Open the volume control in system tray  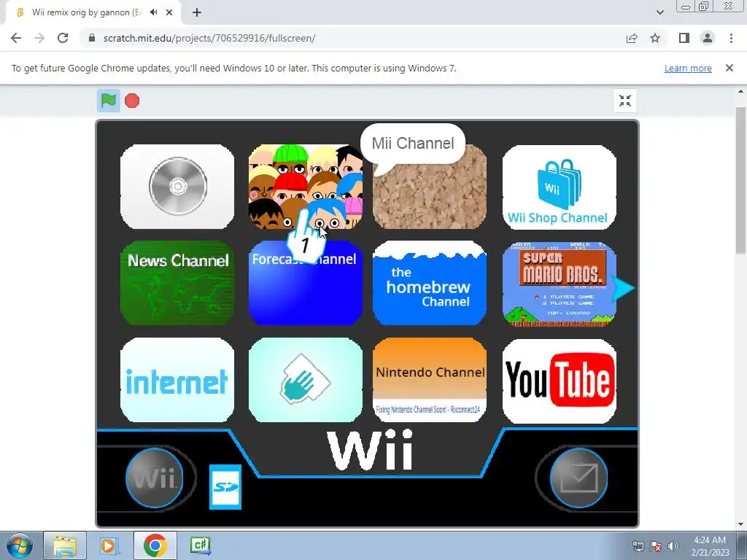click(673, 546)
